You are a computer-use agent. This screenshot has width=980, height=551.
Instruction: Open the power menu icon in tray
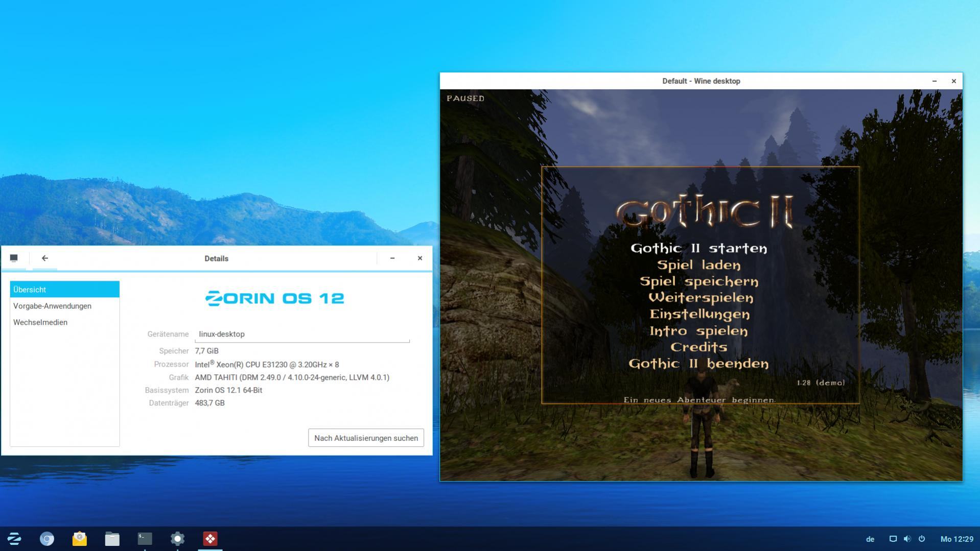[x=922, y=539]
